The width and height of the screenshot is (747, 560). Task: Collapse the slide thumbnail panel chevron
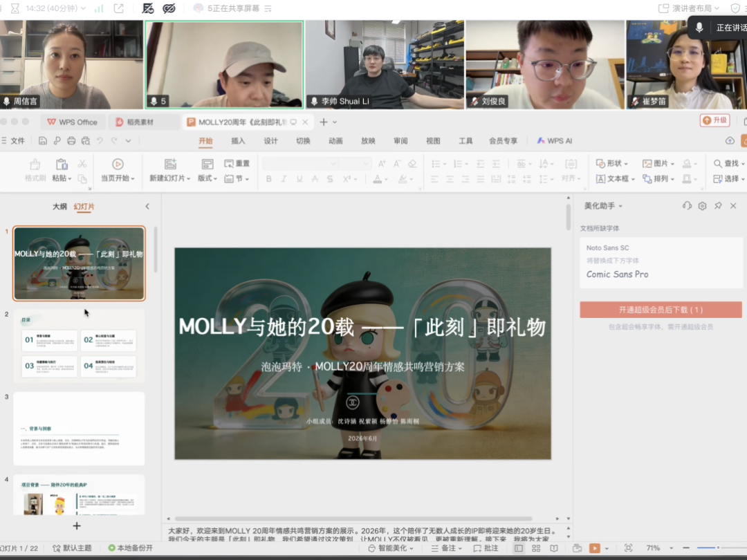(147, 206)
